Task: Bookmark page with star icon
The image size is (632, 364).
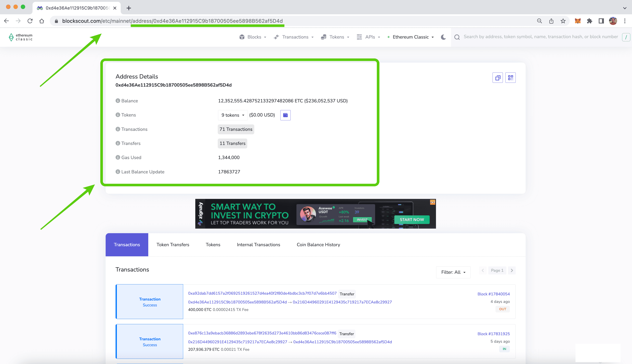Action: (563, 21)
